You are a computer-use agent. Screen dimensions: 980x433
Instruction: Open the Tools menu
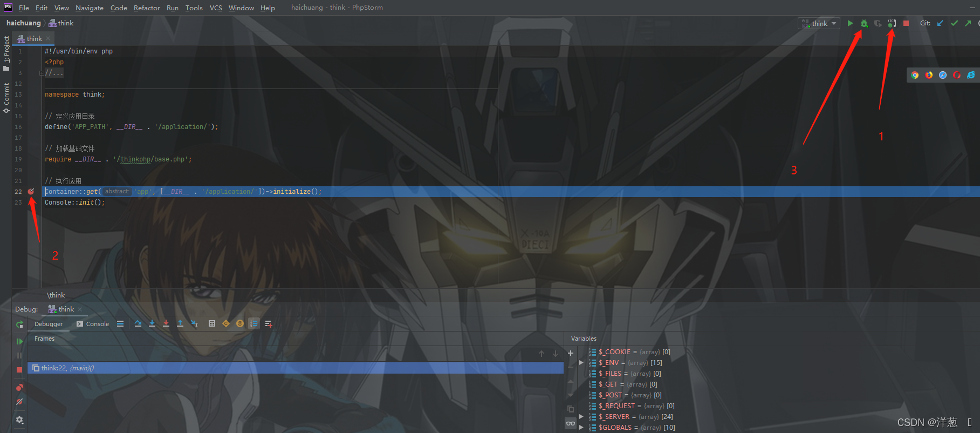(194, 8)
